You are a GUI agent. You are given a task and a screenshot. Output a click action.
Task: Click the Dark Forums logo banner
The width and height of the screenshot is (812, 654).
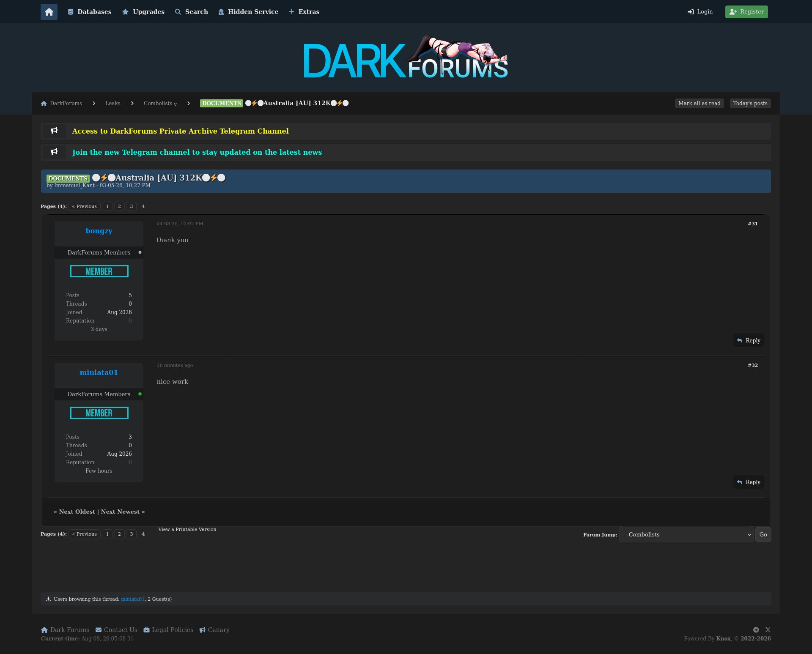(406, 57)
